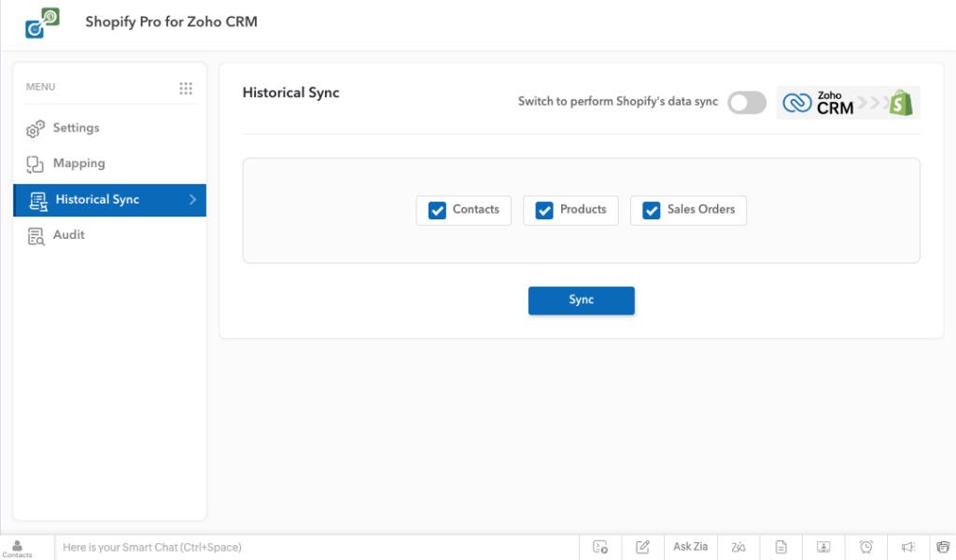Expand the Historical Sync chevron arrow
The image size is (956, 560).
click(x=192, y=200)
